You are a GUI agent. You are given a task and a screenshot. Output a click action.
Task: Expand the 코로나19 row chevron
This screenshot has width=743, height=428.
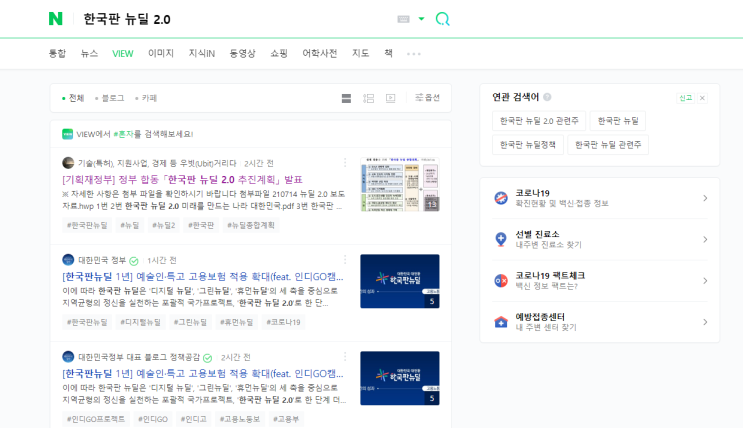705,198
